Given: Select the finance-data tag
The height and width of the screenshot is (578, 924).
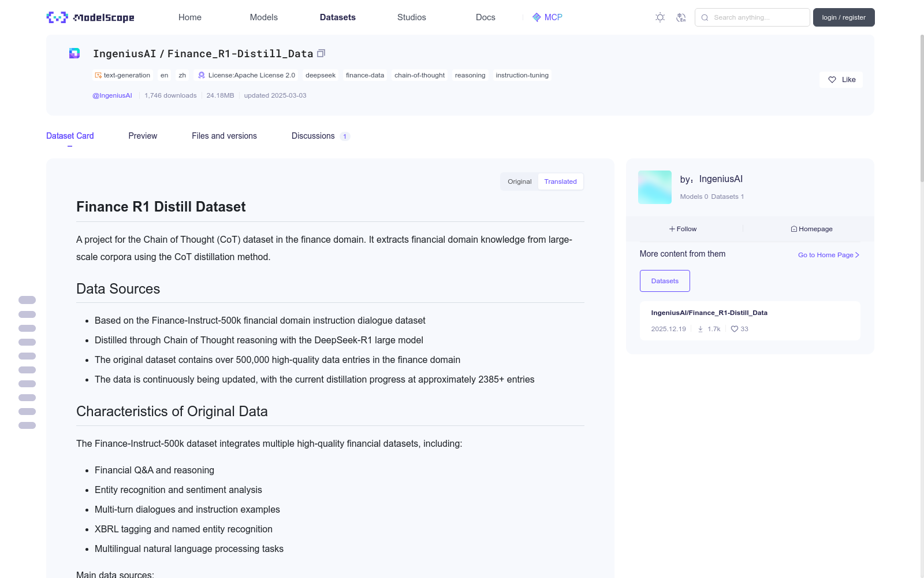Looking at the screenshot, I should pos(365,75).
